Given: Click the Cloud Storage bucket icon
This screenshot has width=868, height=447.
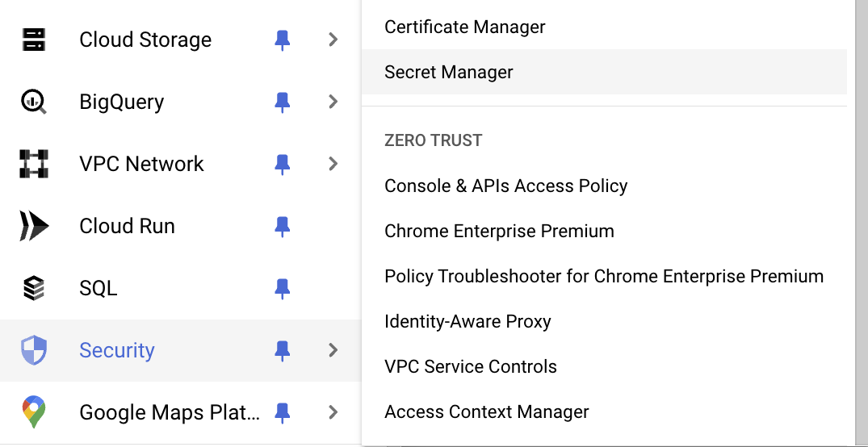Looking at the screenshot, I should 34,40.
